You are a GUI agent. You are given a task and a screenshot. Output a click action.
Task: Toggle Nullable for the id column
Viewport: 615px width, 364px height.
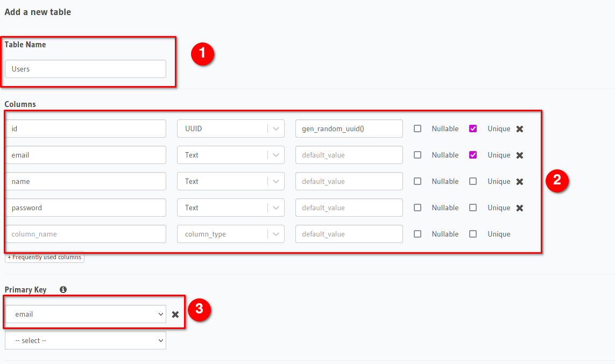click(x=418, y=129)
